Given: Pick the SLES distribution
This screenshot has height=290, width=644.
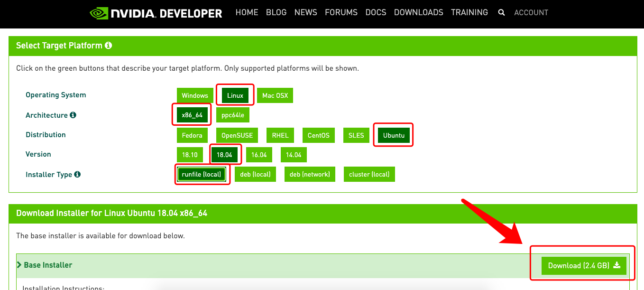Looking at the screenshot, I should tap(356, 135).
